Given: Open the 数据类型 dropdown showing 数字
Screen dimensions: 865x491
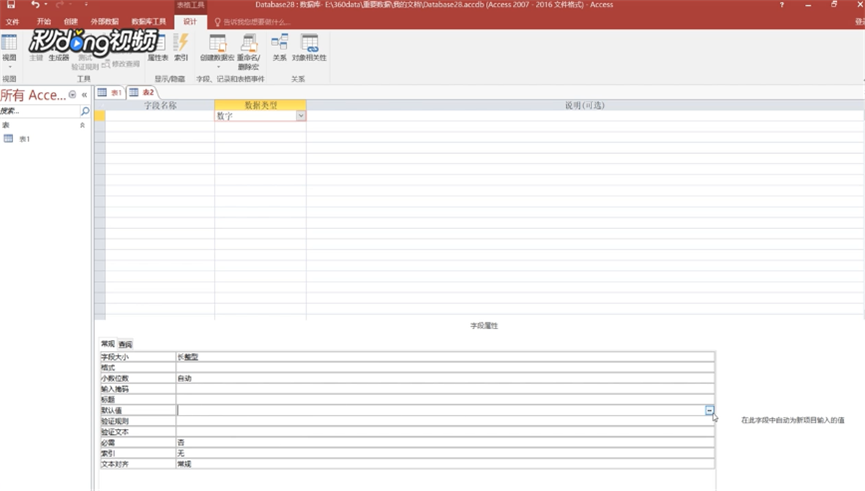Looking at the screenshot, I should point(301,116).
